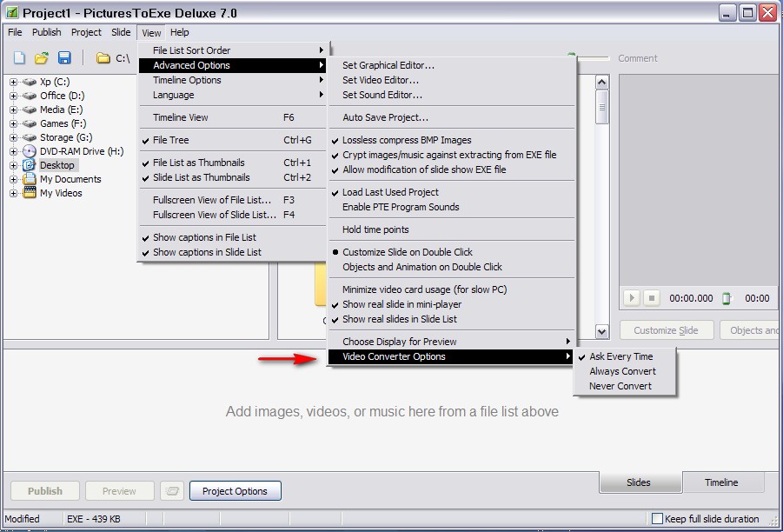Toggle Crypt images/music against extracting option
This screenshot has width=783, height=532.
(x=451, y=156)
